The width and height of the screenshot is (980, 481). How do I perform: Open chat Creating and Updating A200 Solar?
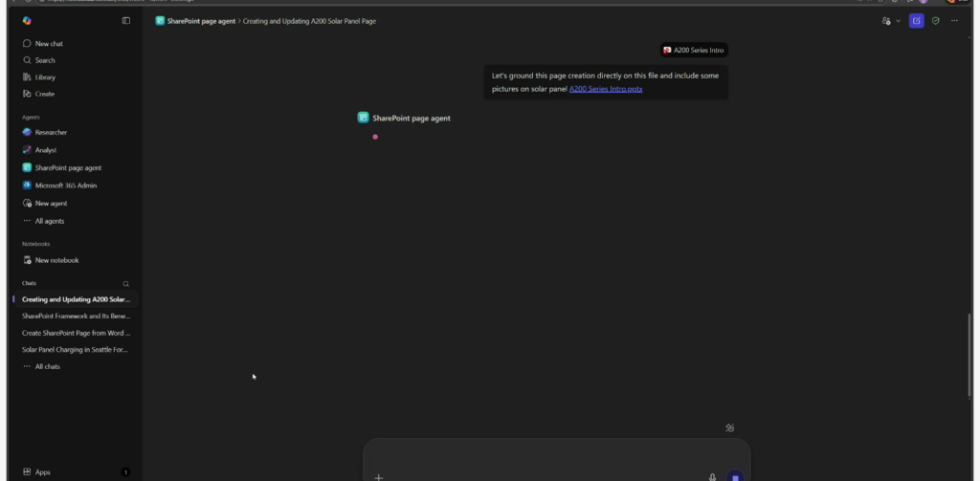coord(76,299)
